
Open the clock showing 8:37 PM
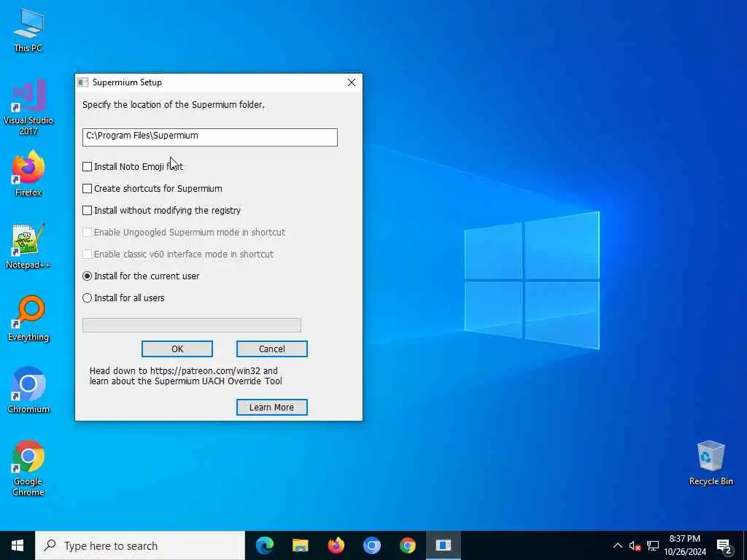click(x=685, y=545)
